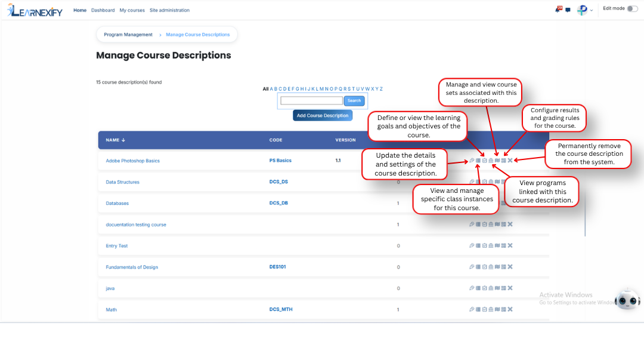Configure results and grading for Fundamentals of Design
The height and width of the screenshot is (338, 644).
pyautogui.click(x=503, y=267)
